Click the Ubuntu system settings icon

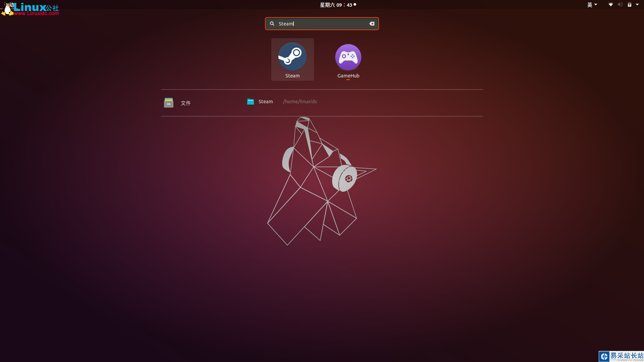click(638, 4)
